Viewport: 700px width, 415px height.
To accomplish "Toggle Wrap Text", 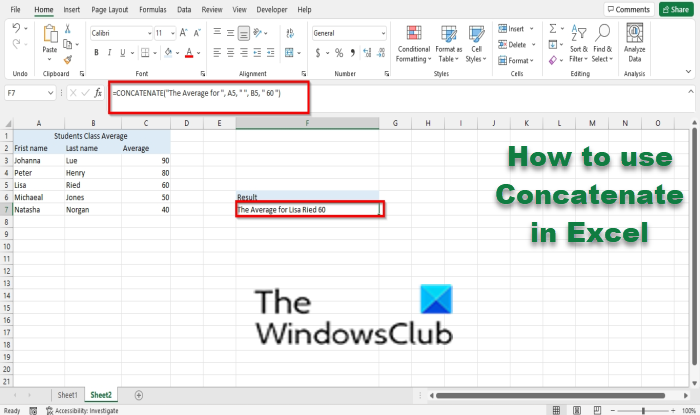I will tap(290, 33).
